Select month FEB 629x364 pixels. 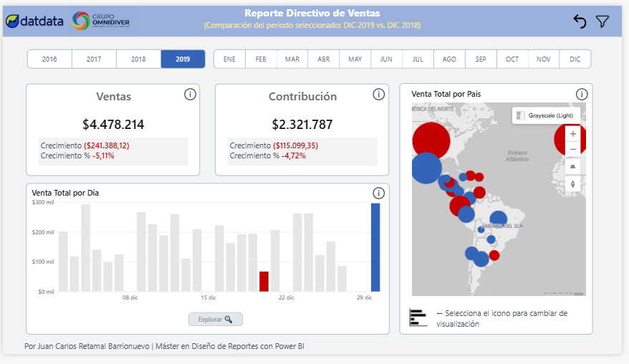[261, 59]
